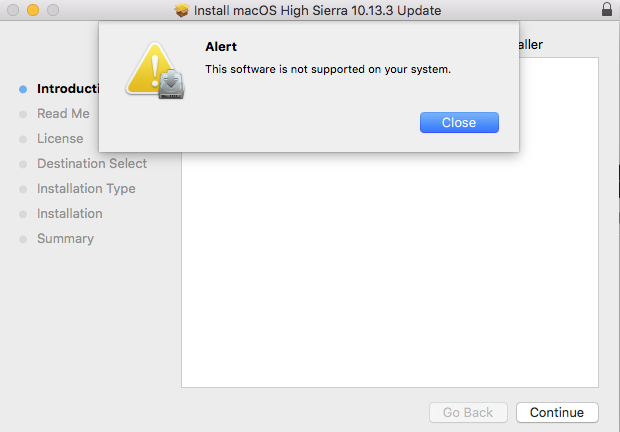
Task: Click the white installer content pane
Action: coord(390,269)
